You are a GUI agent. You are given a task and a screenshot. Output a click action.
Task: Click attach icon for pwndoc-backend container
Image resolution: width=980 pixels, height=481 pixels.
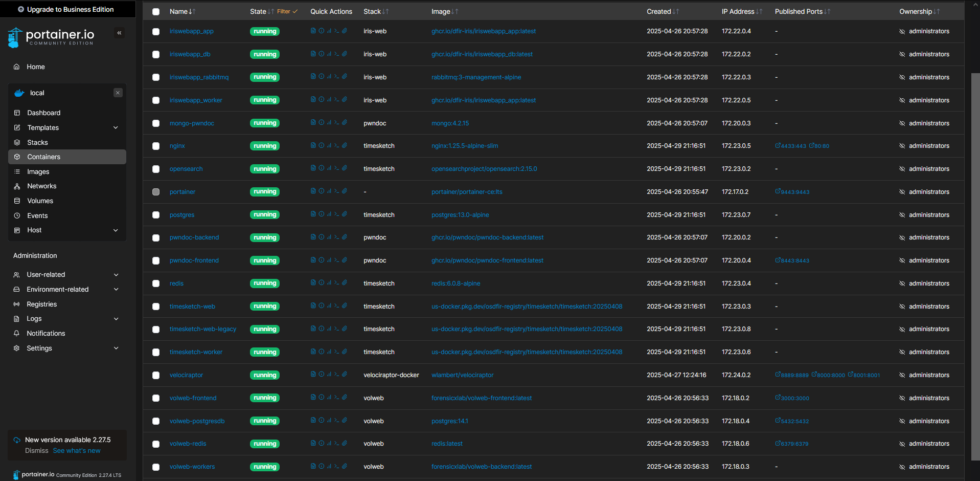345,237
